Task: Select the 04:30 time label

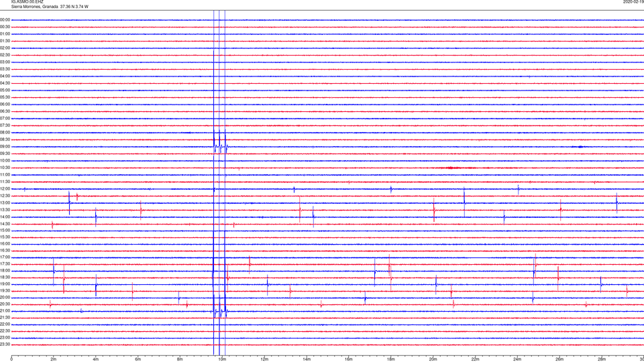Action: click(x=5, y=83)
